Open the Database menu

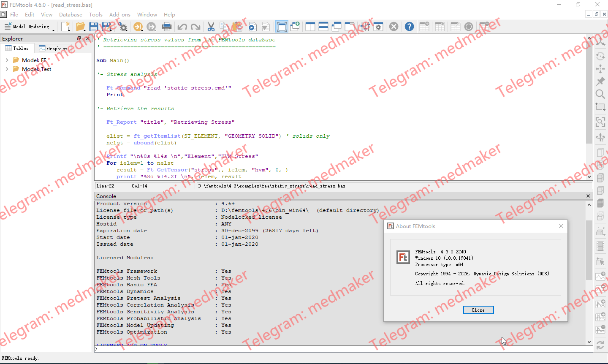(x=71, y=15)
